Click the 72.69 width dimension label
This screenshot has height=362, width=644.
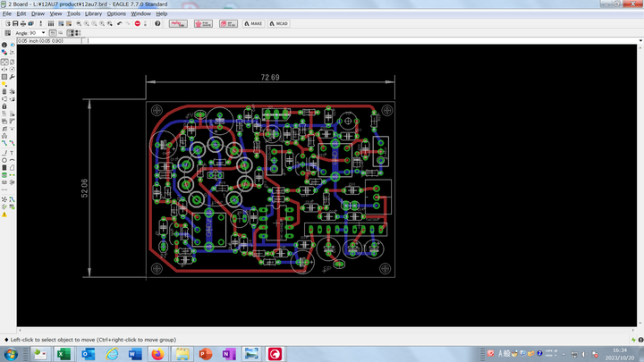click(x=269, y=78)
